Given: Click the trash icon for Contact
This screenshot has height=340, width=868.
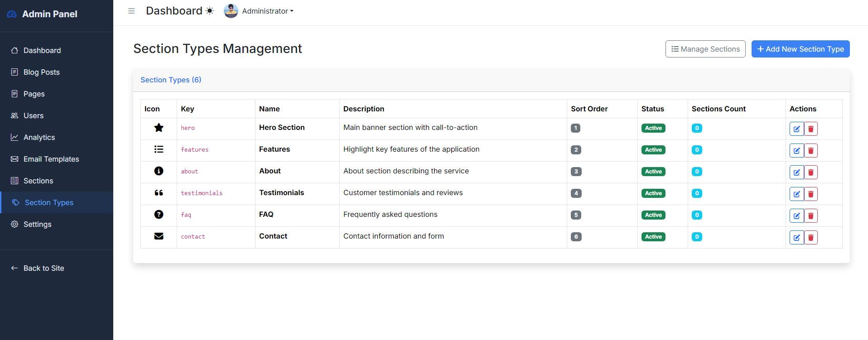Looking at the screenshot, I should point(811,237).
